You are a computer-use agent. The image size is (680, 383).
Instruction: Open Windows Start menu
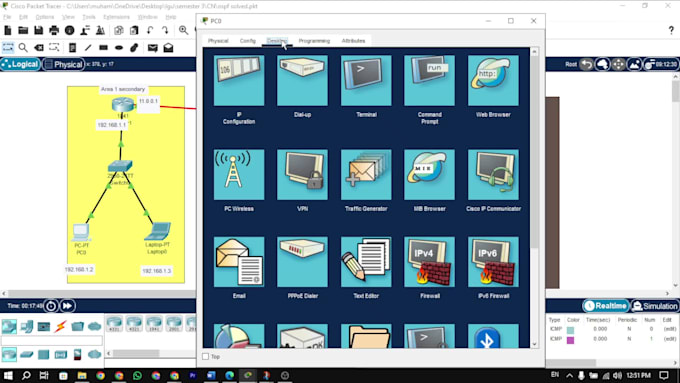[x=8, y=376]
